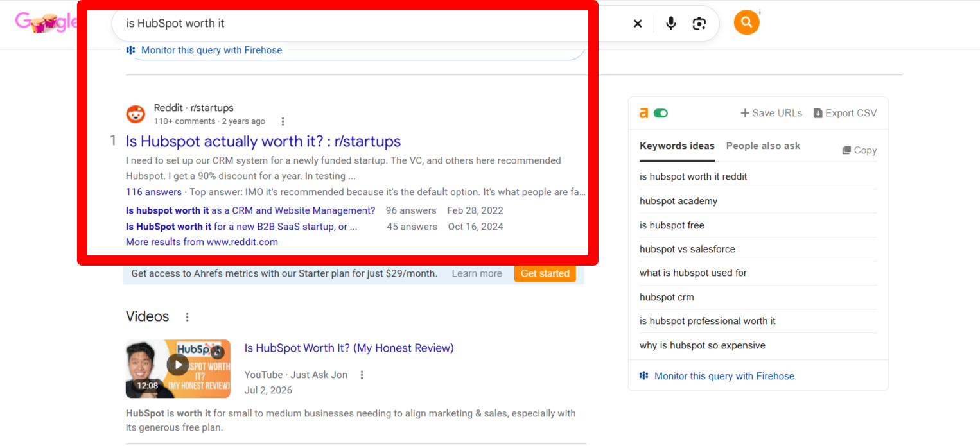Export CSV from Ahrefs panel
The height and width of the screenshot is (446, 980).
pos(845,113)
